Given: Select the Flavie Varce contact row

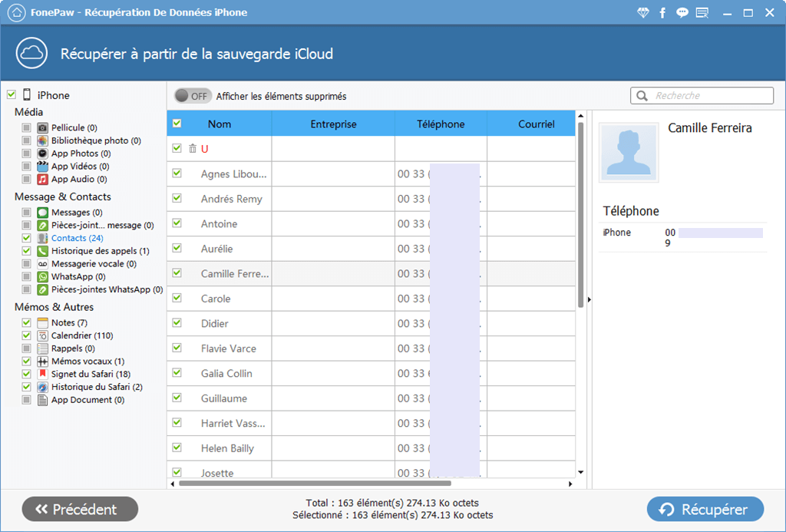Looking at the screenshot, I should (371, 349).
